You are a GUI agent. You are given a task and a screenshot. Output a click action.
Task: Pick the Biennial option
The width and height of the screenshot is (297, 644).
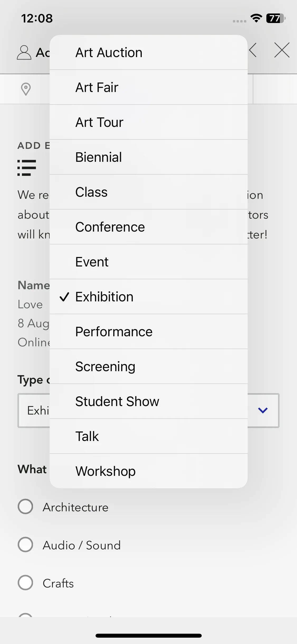click(x=149, y=157)
